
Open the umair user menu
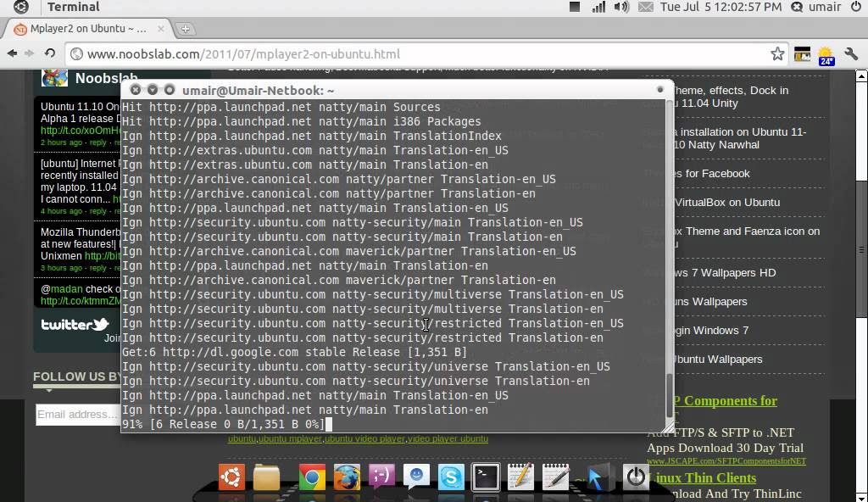point(816,7)
